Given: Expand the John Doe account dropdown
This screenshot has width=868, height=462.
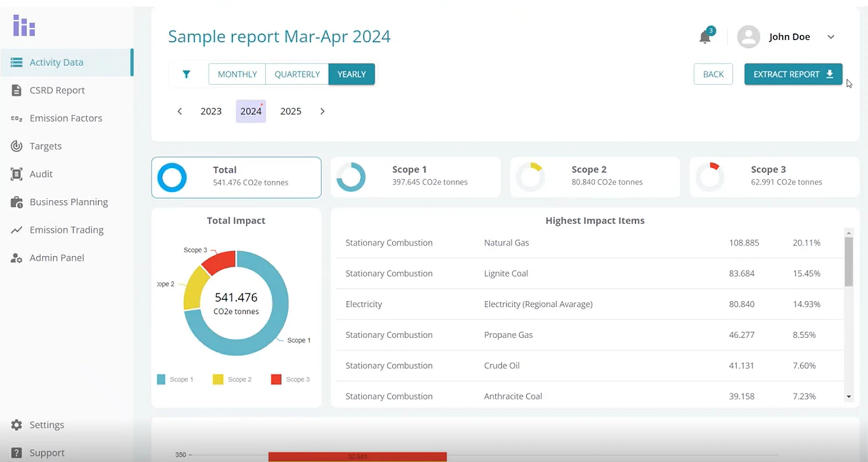Looking at the screenshot, I should pos(831,37).
